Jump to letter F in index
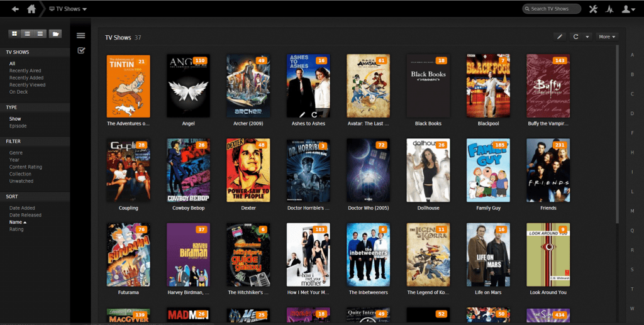This screenshot has width=644, height=325. (x=633, y=133)
